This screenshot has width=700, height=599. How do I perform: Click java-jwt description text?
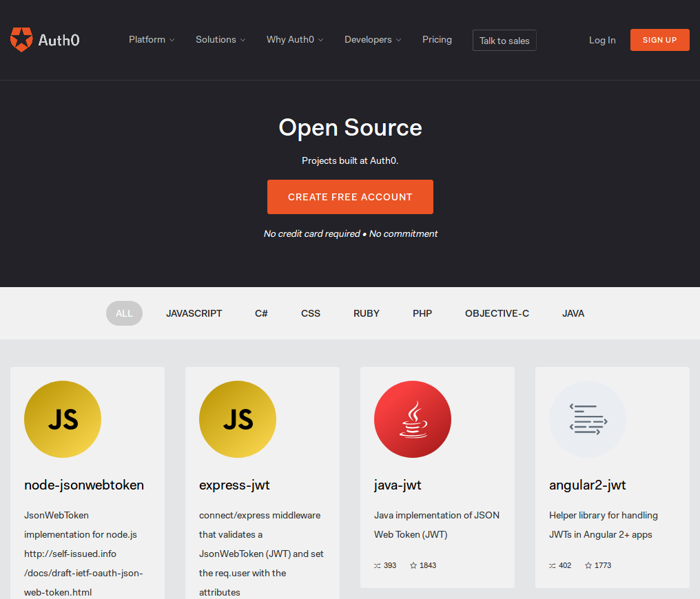coord(437,525)
